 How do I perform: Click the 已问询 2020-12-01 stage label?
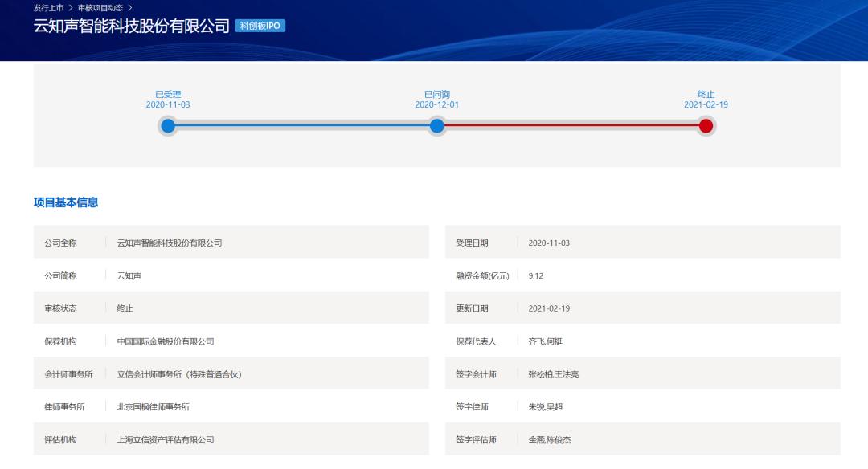[x=436, y=100]
